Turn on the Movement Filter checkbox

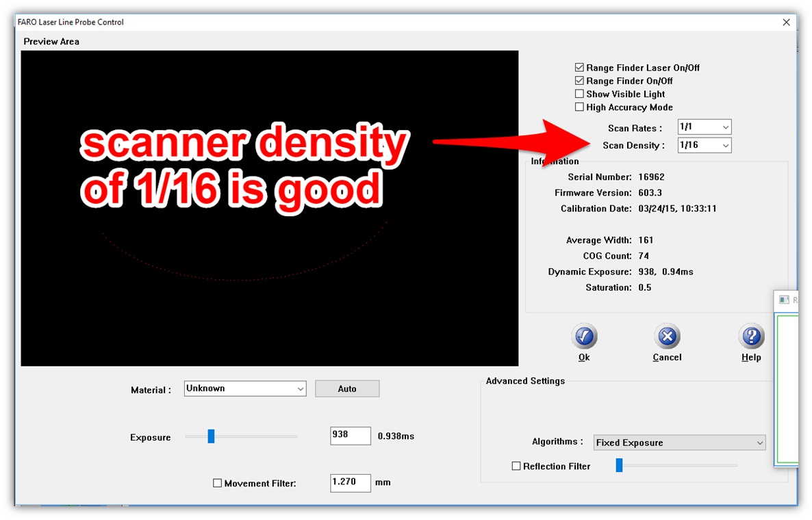coord(218,483)
